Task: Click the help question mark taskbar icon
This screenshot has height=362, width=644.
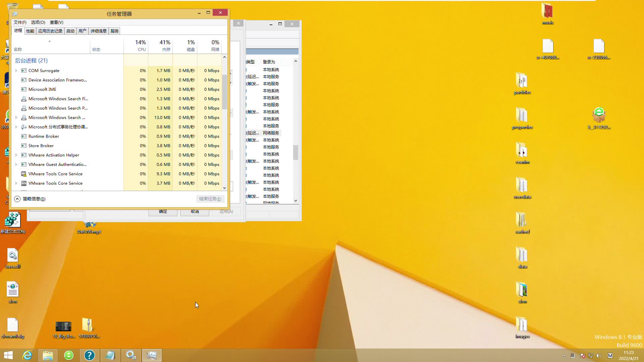Action: tap(89, 355)
